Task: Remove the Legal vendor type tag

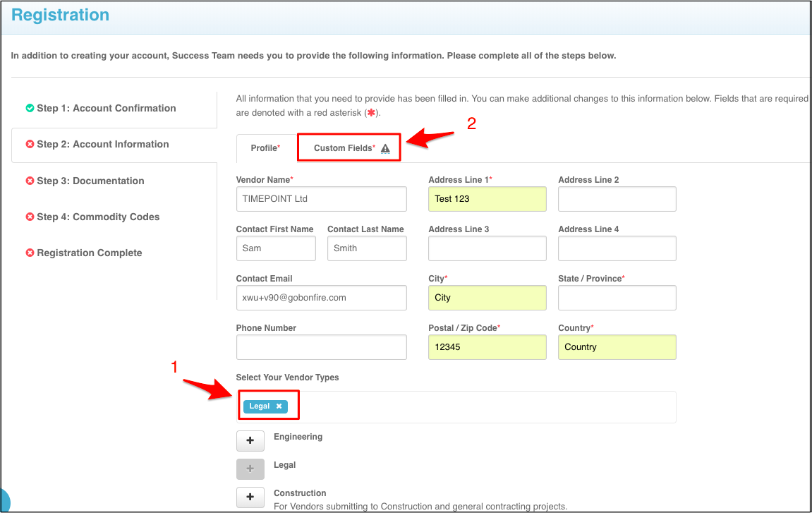Action: [279, 406]
